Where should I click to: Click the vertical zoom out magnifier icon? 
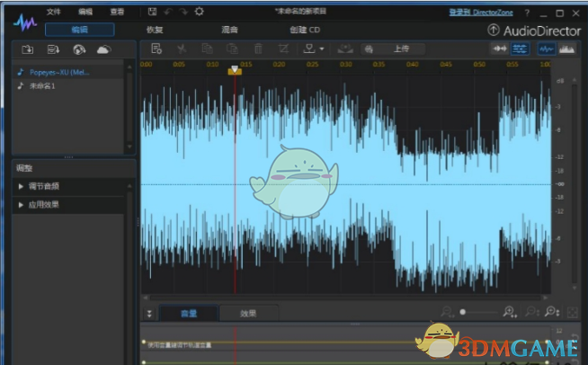(532, 312)
